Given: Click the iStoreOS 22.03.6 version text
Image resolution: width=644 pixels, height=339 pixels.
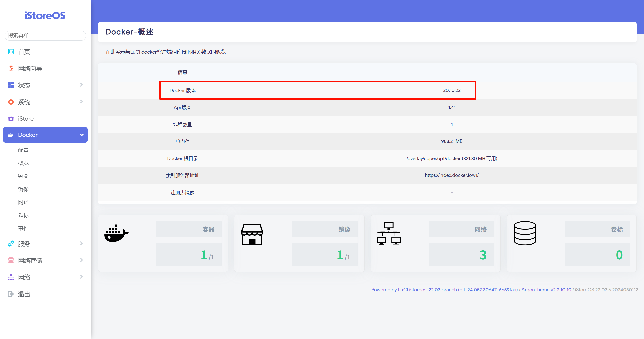Looking at the screenshot, I should point(606,290).
